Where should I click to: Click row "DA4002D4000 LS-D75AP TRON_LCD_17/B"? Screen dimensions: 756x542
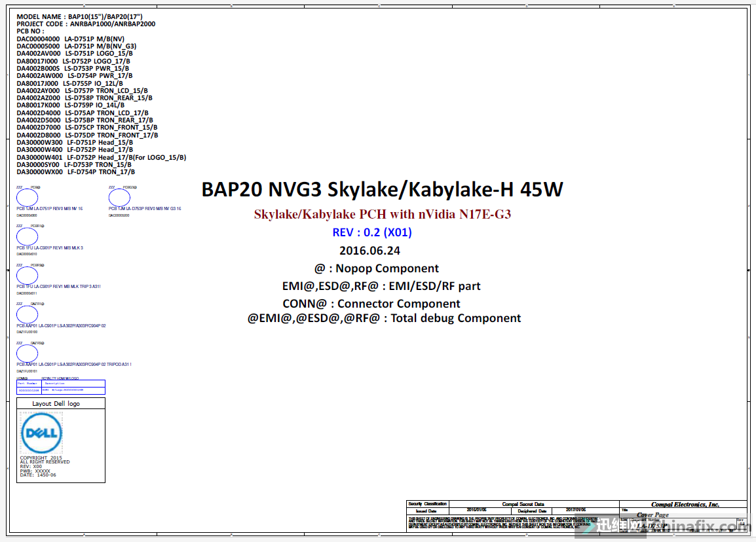(83, 113)
